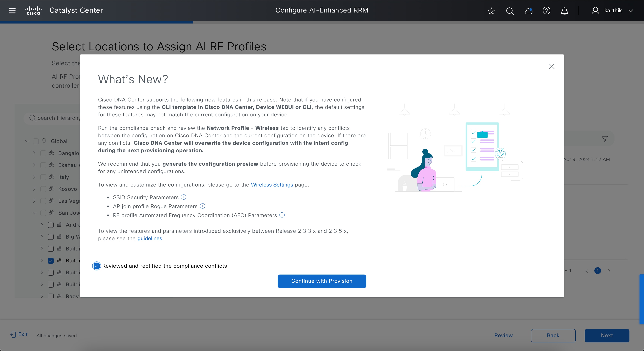The height and width of the screenshot is (351, 644).
Task: Click the favorites star icon
Action: click(491, 11)
